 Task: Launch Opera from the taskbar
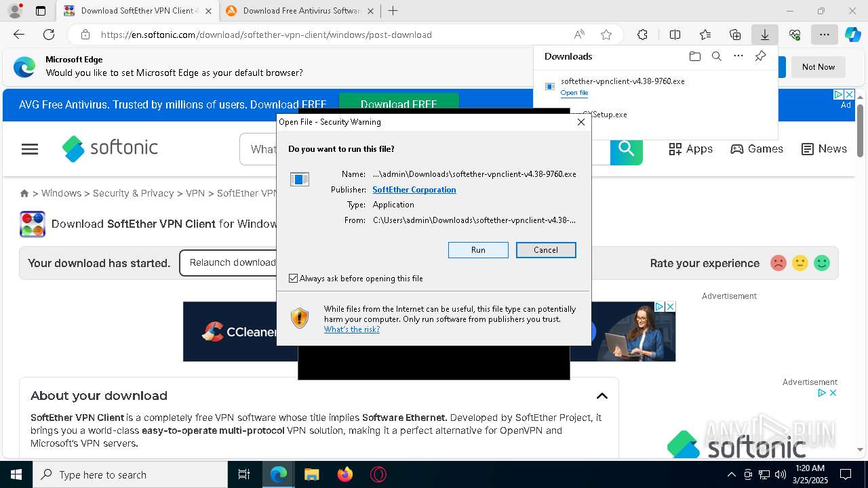(378, 474)
